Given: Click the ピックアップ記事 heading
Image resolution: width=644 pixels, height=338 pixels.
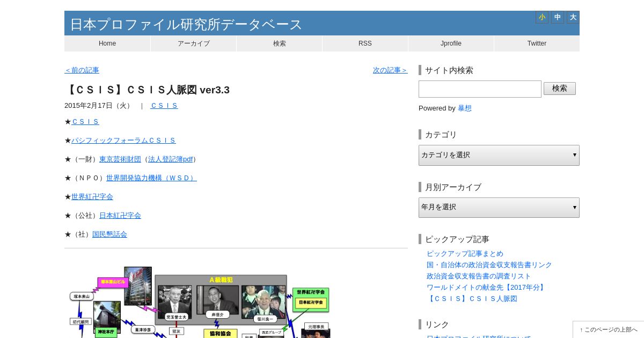Looking at the screenshot, I should pyautogui.click(x=457, y=239).
